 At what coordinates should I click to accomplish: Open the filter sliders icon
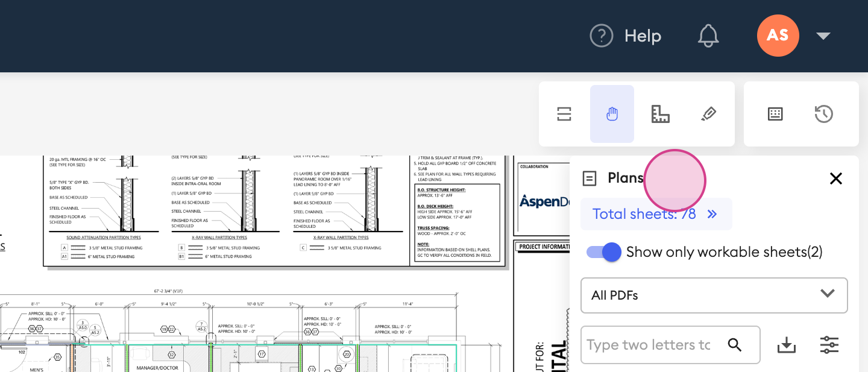[829, 345]
